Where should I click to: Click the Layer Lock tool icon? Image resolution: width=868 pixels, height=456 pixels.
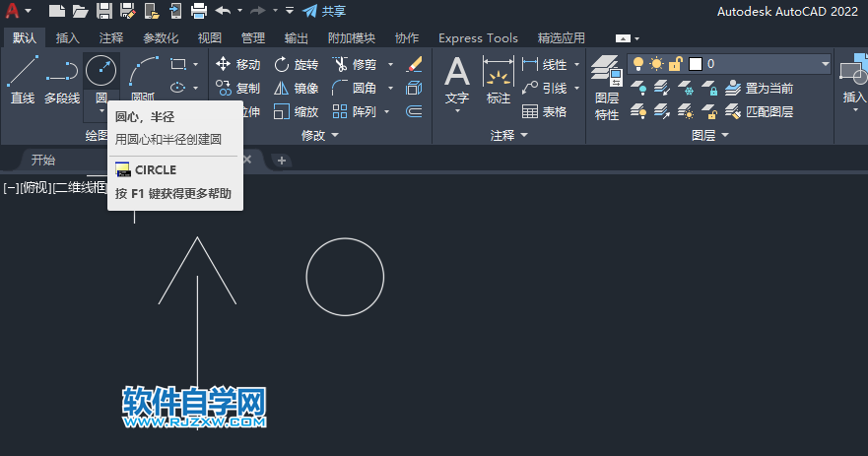(709, 88)
